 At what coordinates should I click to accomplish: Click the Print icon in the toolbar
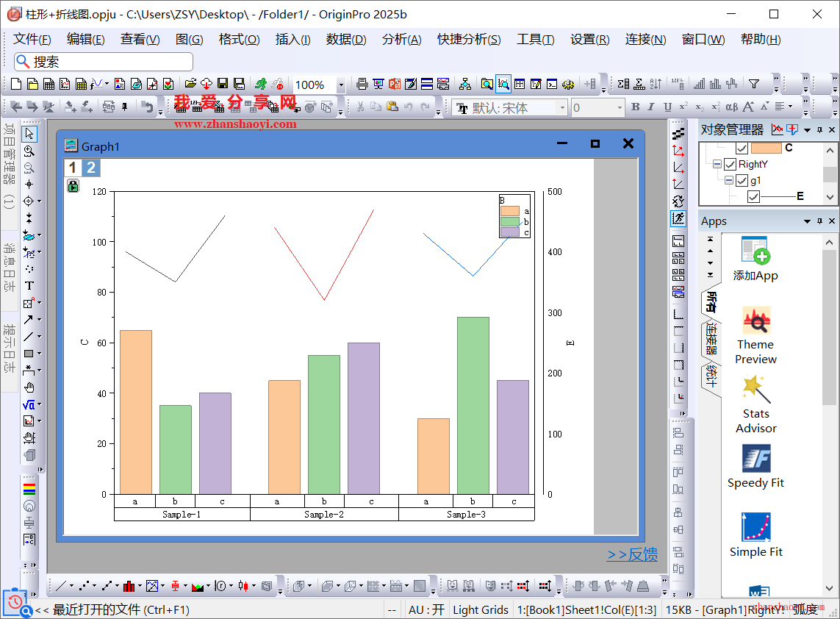coord(362,85)
